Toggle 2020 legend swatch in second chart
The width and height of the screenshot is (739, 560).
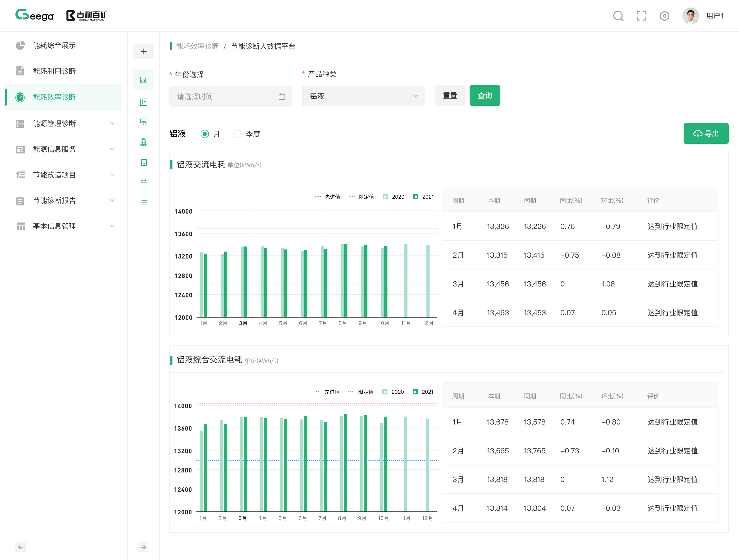[385, 392]
